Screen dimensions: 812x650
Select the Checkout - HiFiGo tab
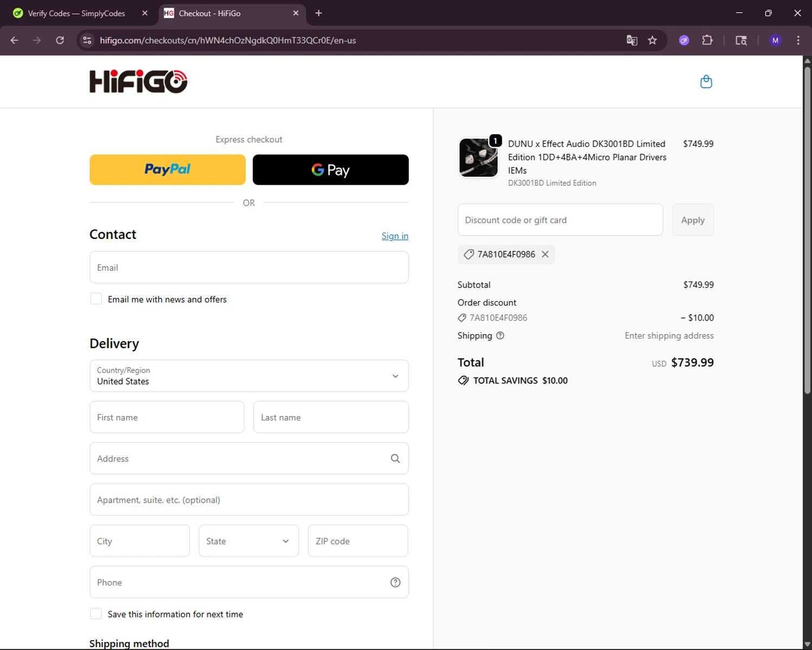tap(233, 13)
